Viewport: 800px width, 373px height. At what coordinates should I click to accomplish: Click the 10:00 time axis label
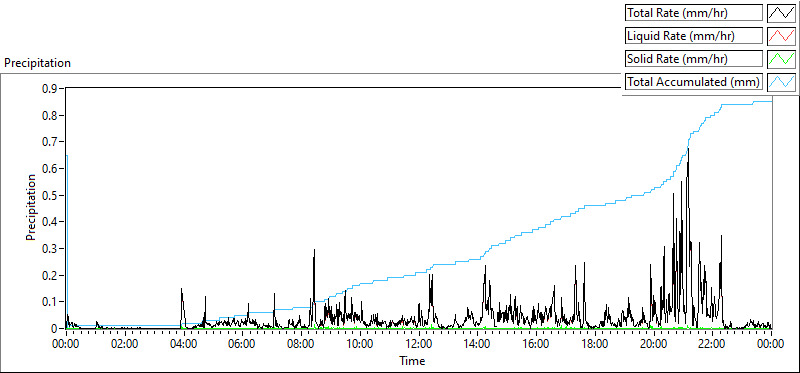pyautogui.click(x=360, y=344)
